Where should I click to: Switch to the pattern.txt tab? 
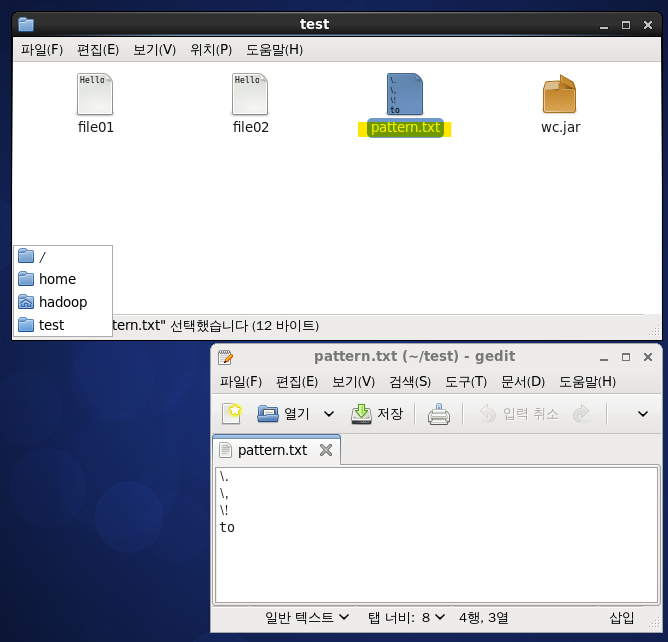click(x=276, y=450)
